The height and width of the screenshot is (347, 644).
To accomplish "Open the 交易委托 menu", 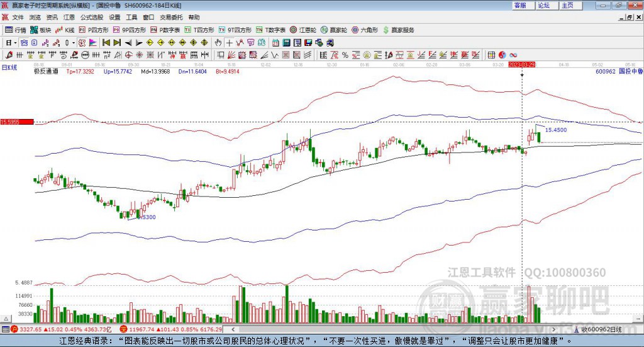I will click(170, 17).
